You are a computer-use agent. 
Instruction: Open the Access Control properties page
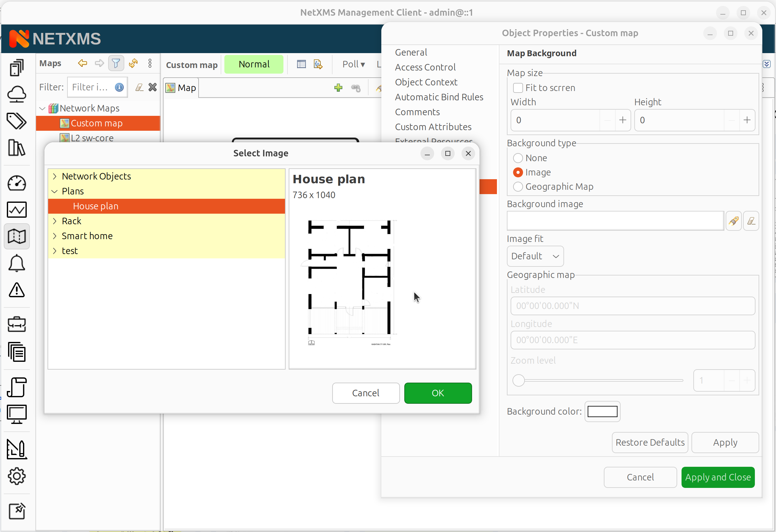425,67
